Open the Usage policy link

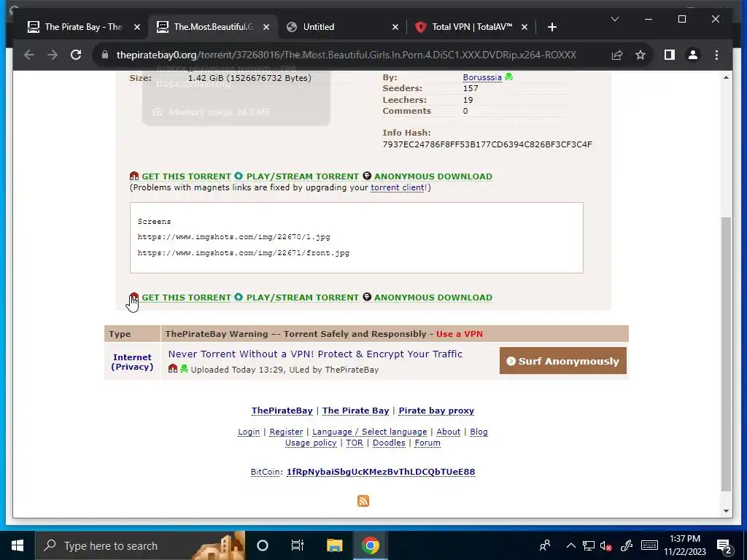(x=311, y=443)
